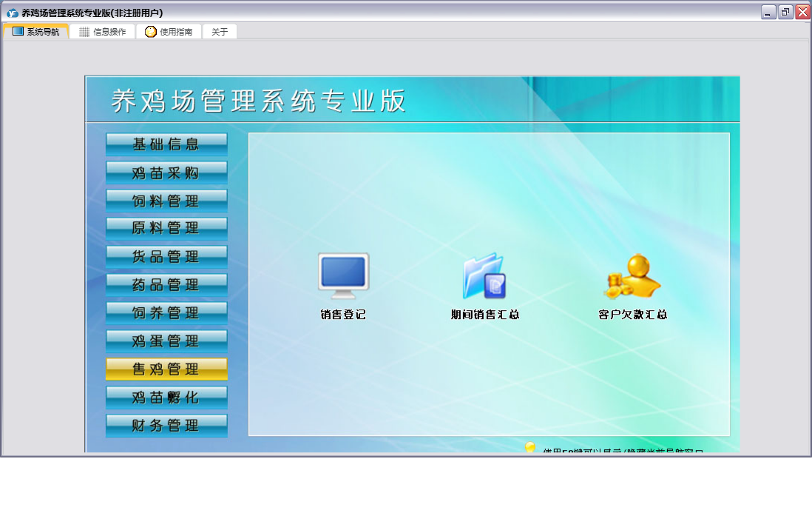Select the 鸡苗采购 module button
812x530 pixels.
click(x=166, y=172)
